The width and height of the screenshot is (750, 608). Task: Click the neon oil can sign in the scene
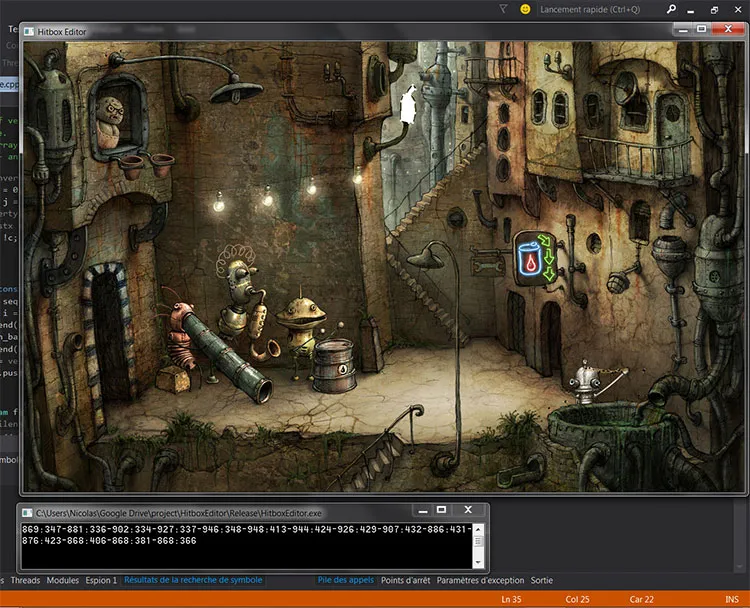coord(537,259)
